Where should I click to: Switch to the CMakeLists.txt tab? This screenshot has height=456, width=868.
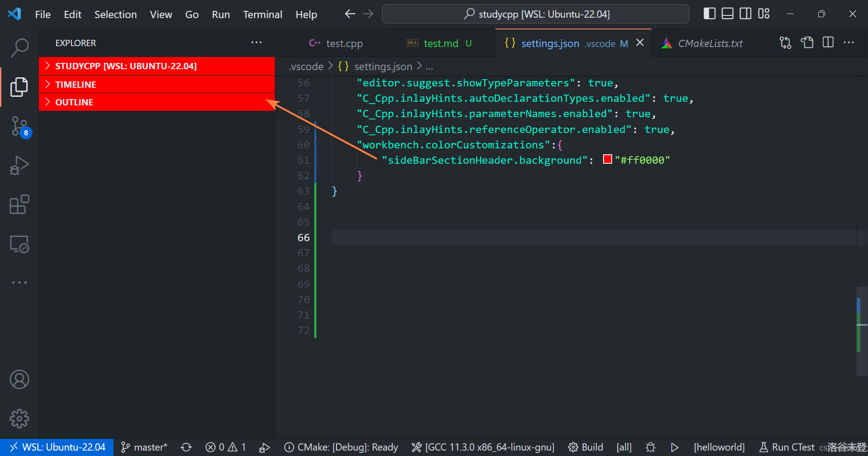pos(710,43)
